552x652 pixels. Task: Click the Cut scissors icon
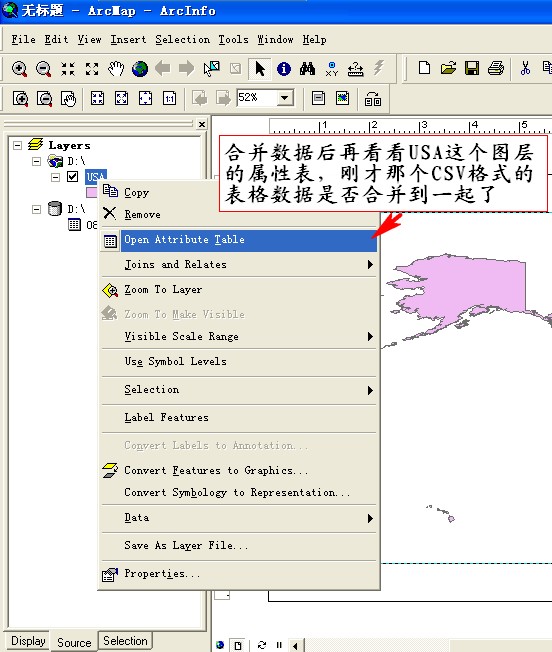(x=525, y=68)
